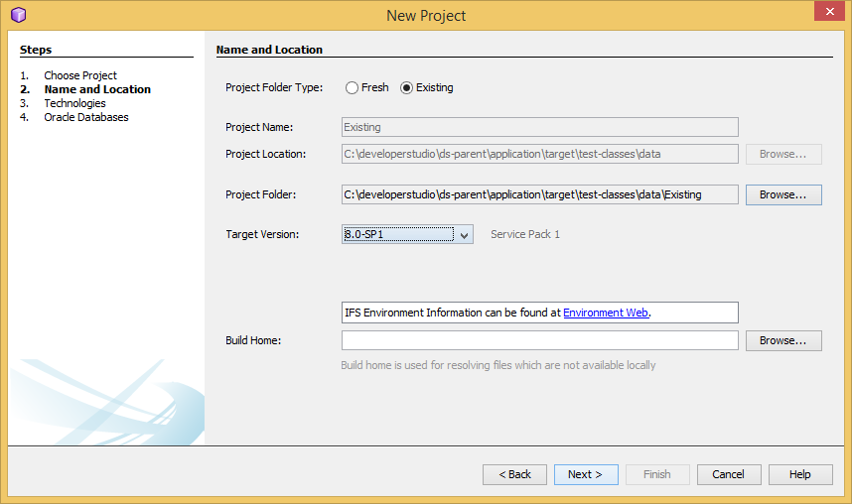Open Help for this wizard
The height and width of the screenshot is (504, 852).
(800, 474)
